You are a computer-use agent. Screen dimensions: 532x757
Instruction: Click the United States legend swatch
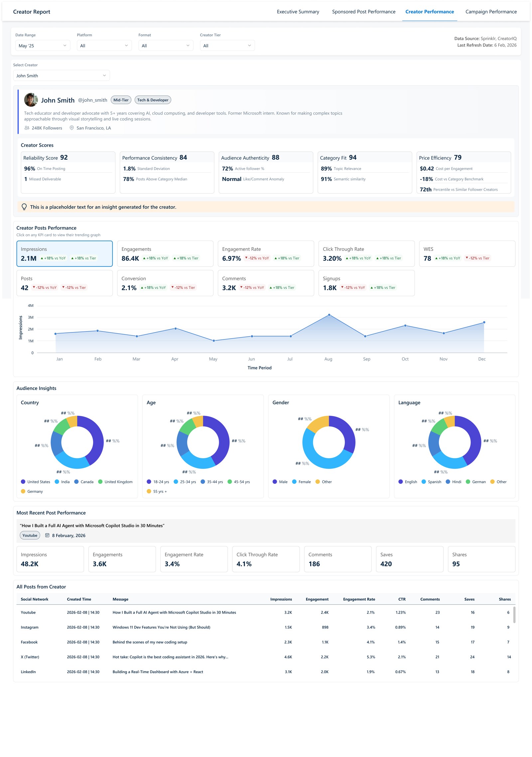point(23,481)
